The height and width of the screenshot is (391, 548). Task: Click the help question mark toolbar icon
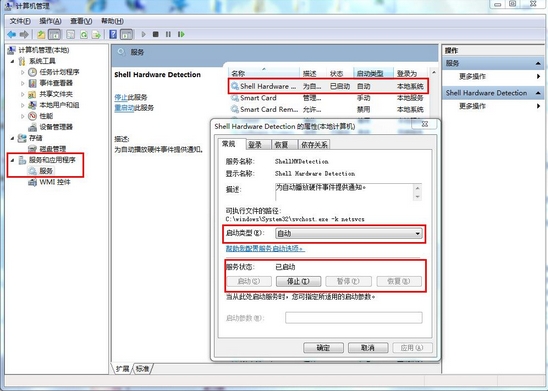pyautogui.click(x=113, y=34)
